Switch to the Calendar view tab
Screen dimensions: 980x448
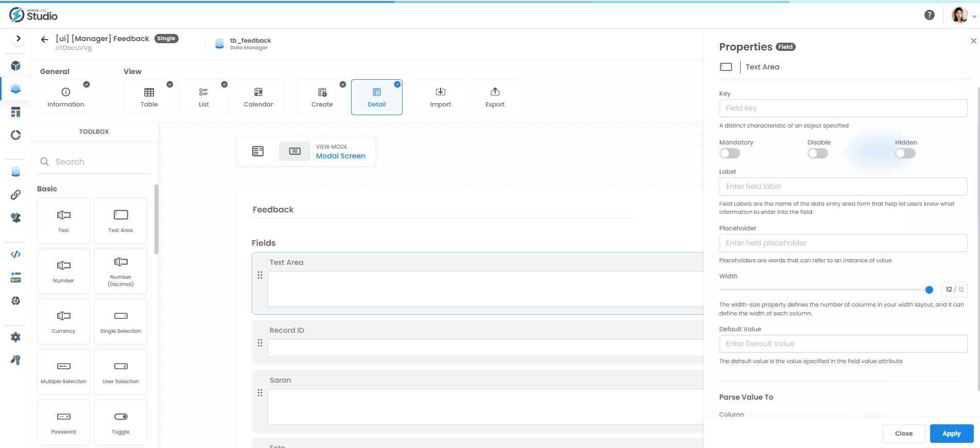[258, 97]
